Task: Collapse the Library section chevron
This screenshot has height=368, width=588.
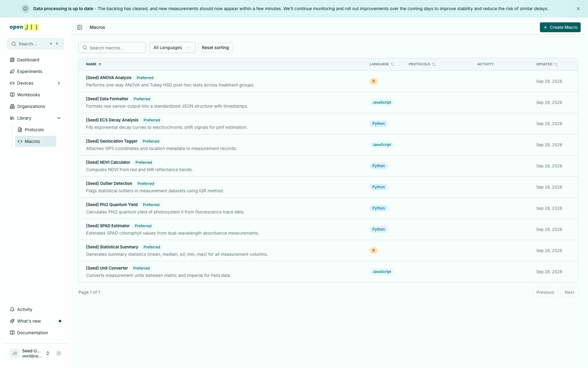Action: coord(59,118)
